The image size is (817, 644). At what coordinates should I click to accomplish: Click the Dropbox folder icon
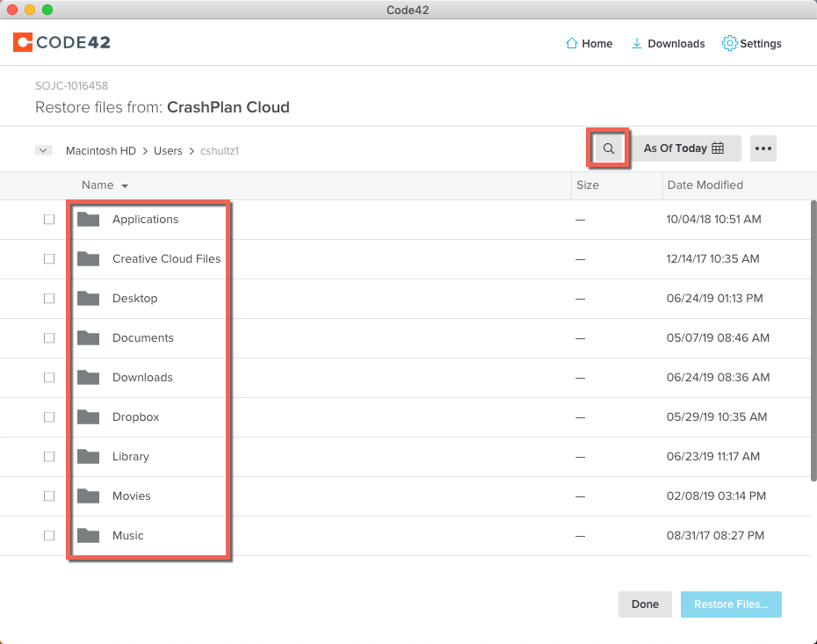point(88,416)
